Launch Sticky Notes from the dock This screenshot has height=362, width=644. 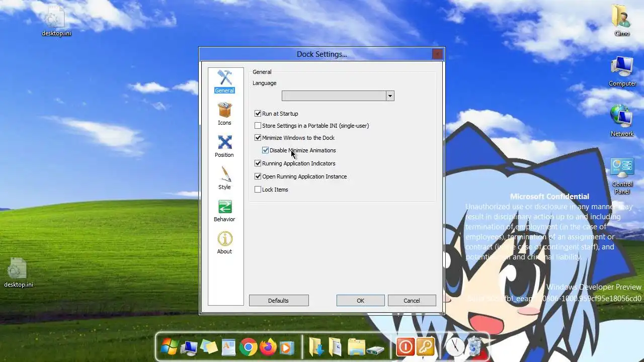(x=209, y=347)
